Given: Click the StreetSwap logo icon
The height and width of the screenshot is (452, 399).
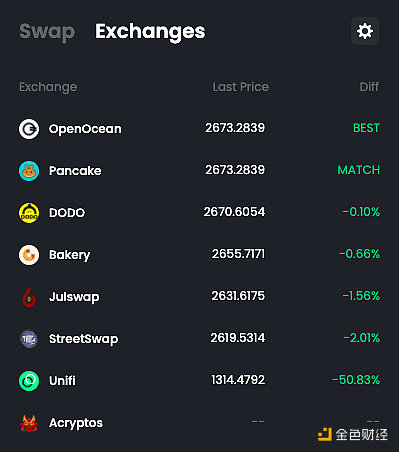Looking at the screenshot, I should tap(29, 339).
